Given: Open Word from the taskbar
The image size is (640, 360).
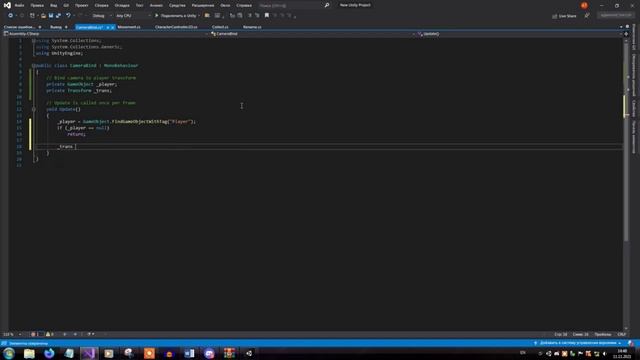Looking at the screenshot, I should [189, 353].
